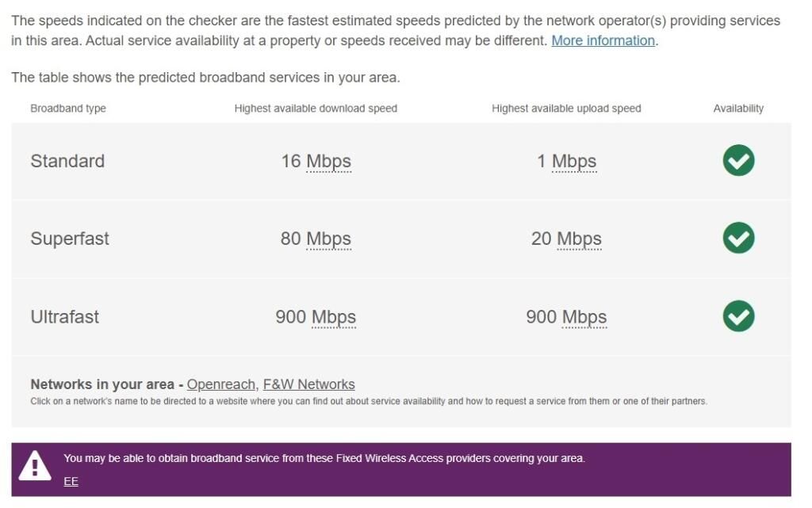Click Mbps abbreviation beside 80 download speed
Screen dimensions: 812x508
point(328,239)
